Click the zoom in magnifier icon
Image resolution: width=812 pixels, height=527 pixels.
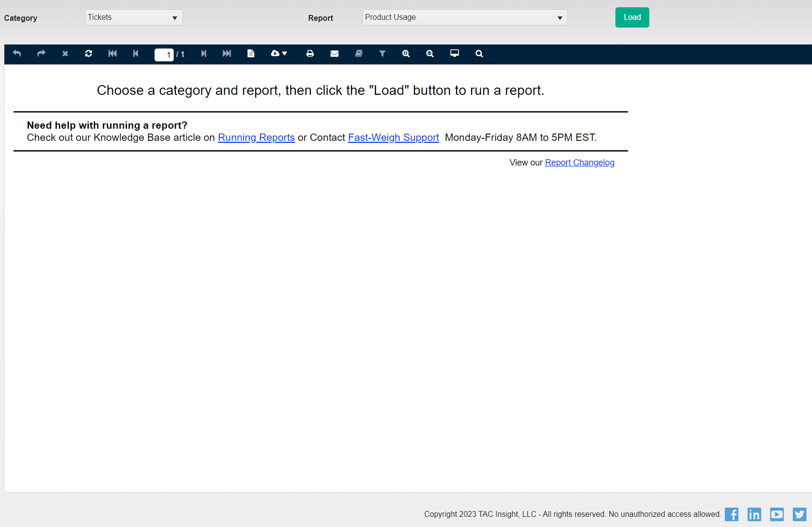(x=406, y=54)
